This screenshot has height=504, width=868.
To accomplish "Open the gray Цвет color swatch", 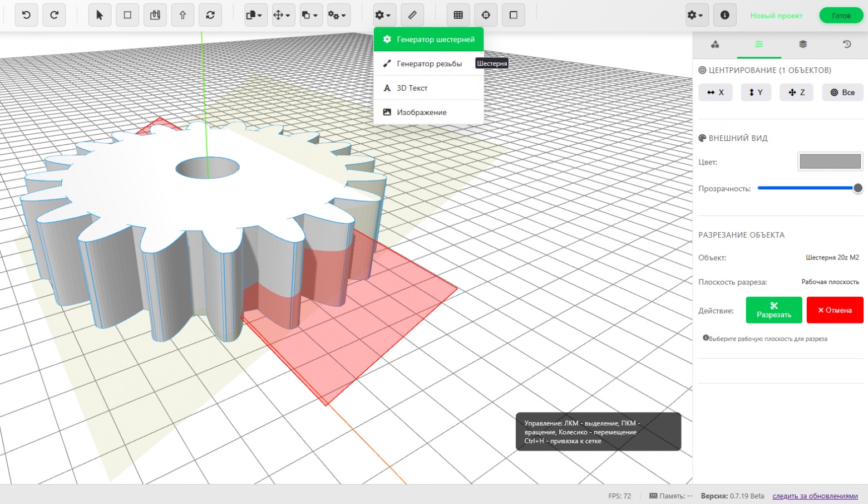I will point(830,162).
